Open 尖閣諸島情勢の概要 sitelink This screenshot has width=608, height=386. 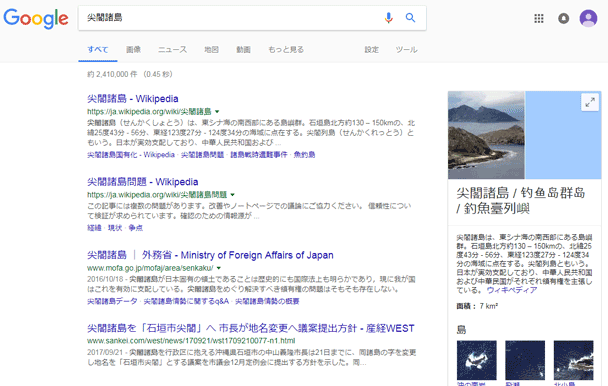[267, 301]
